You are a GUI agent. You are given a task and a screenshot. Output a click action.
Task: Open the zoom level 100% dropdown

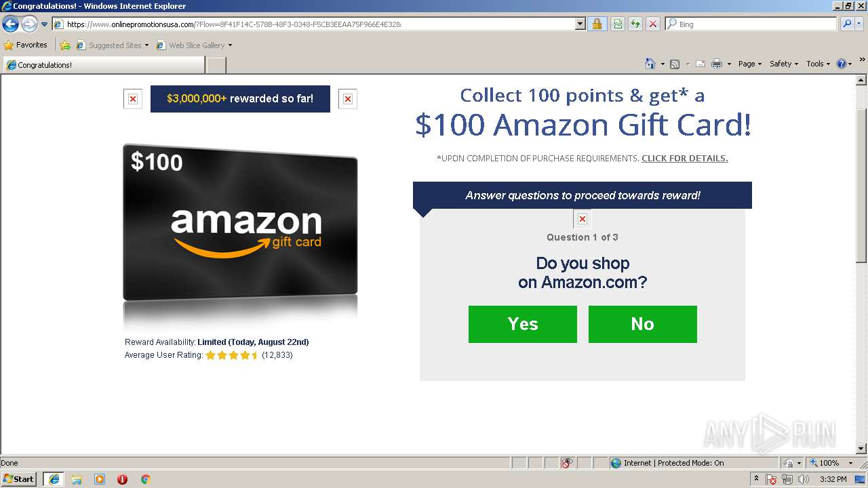(x=831, y=463)
